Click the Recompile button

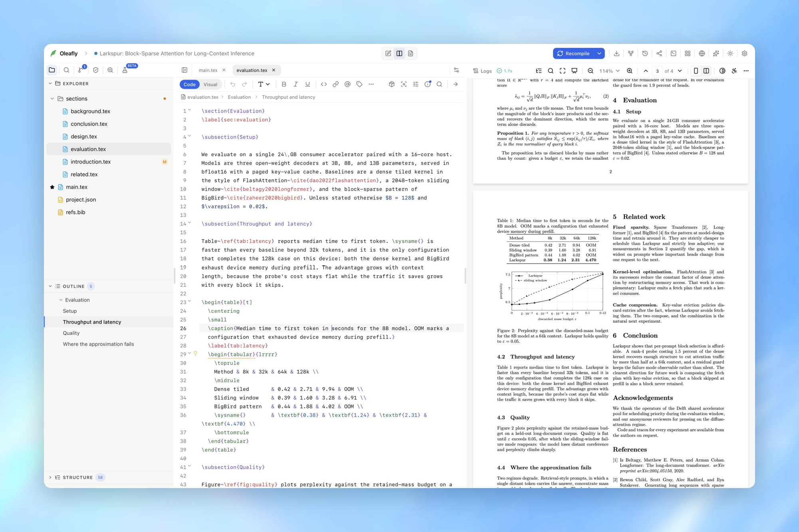click(573, 54)
